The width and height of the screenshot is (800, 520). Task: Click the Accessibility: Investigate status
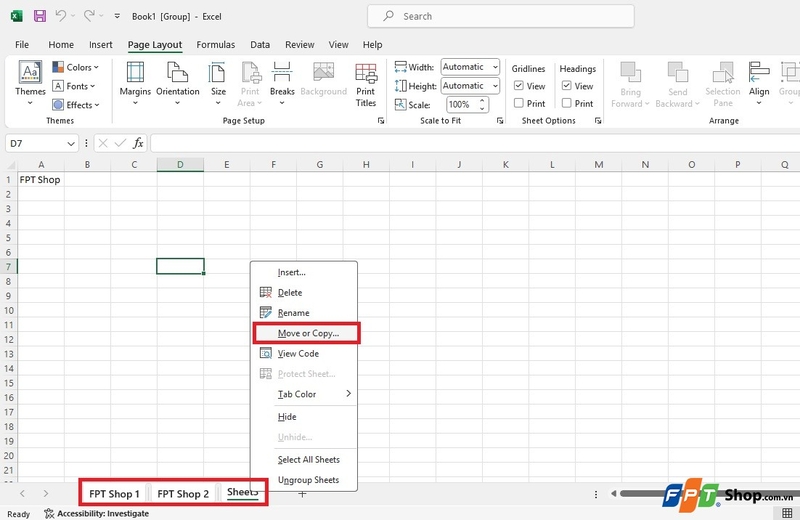tap(96, 513)
